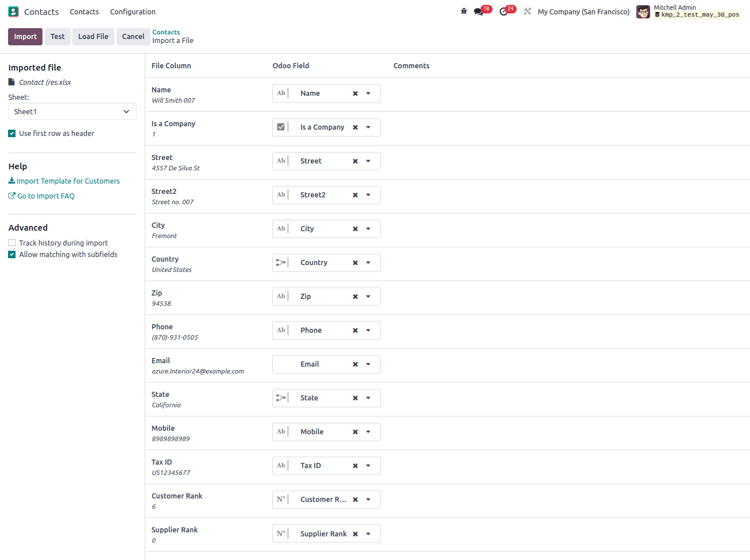
Task: Open the activities clock icon
Action: click(504, 11)
